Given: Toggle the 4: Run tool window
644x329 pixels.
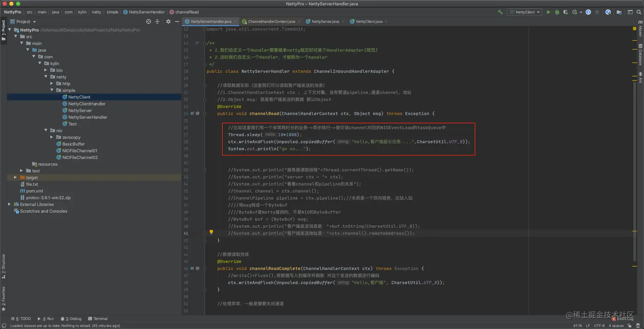Looking at the screenshot, I should coord(46,319).
